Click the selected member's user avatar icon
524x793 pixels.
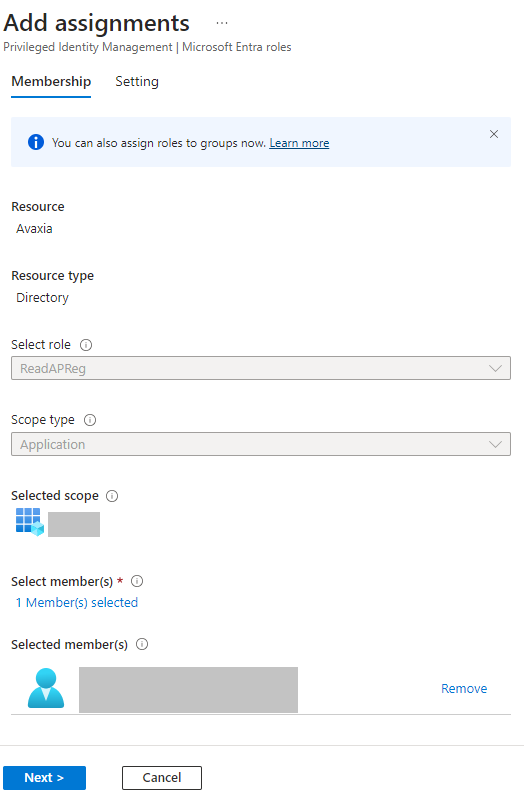[x=46, y=688]
